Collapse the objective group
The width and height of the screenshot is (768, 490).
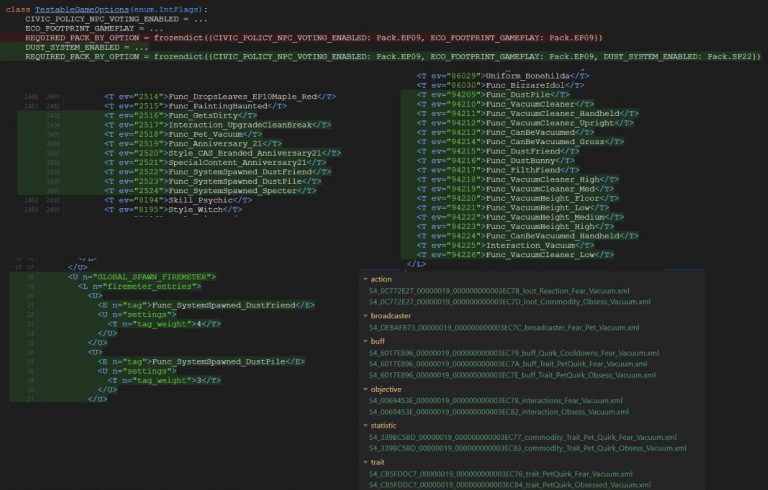tap(363, 388)
